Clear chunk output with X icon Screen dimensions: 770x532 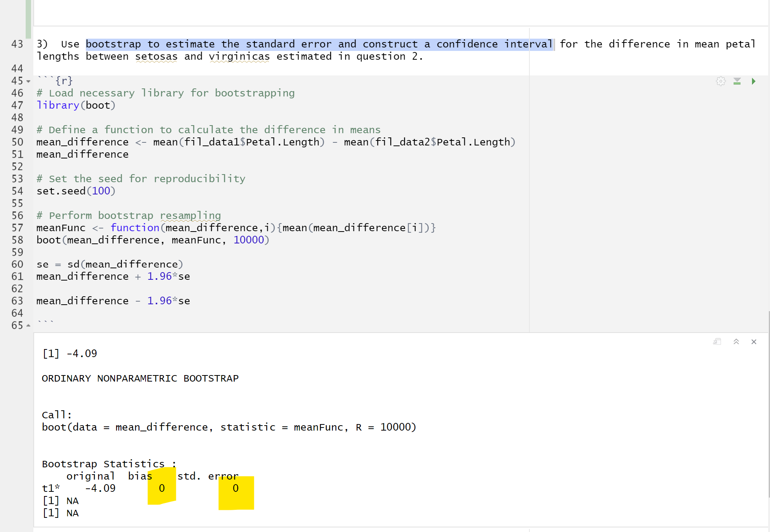pyautogui.click(x=754, y=342)
